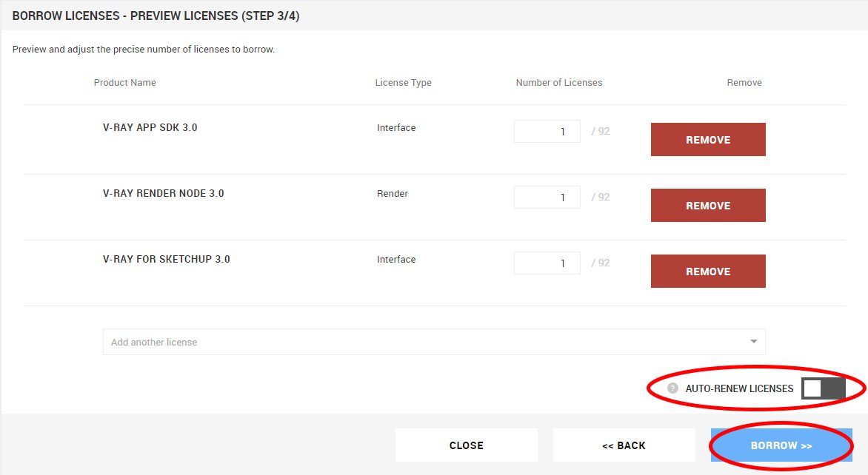Viewport: 868px width, 475px height.
Task: Click the Auto-Renew Licenses label
Action: (739, 388)
